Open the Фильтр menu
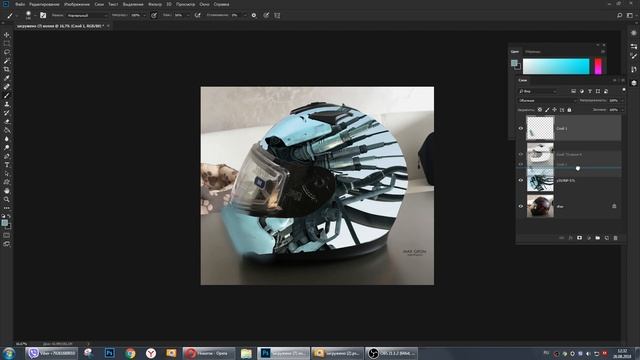This screenshot has height=360, width=640. coord(155,4)
